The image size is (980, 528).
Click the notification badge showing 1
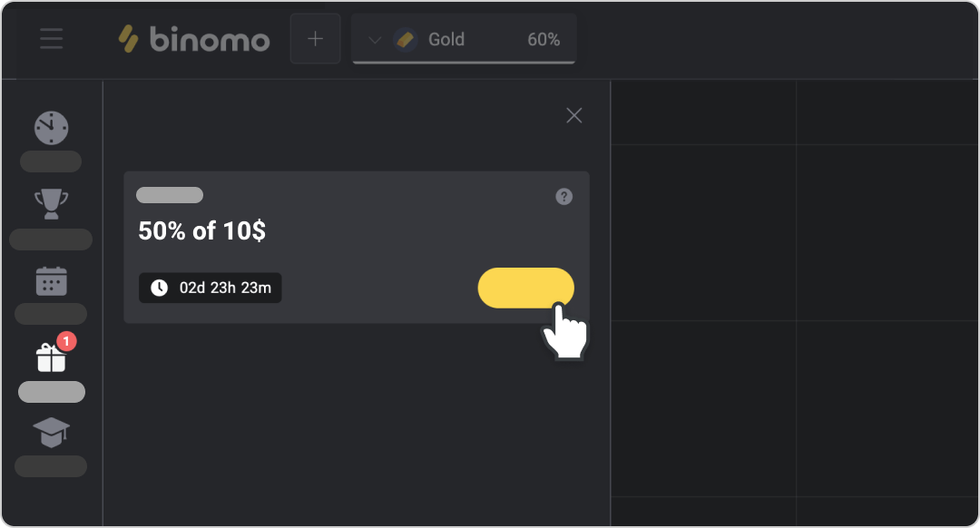pyautogui.click(x=65, y=341)
